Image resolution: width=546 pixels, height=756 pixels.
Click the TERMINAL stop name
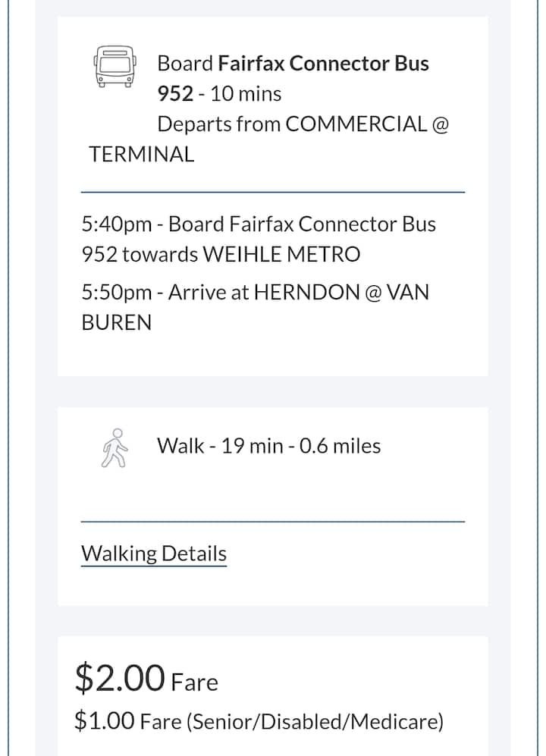click(x=142, y=155)
